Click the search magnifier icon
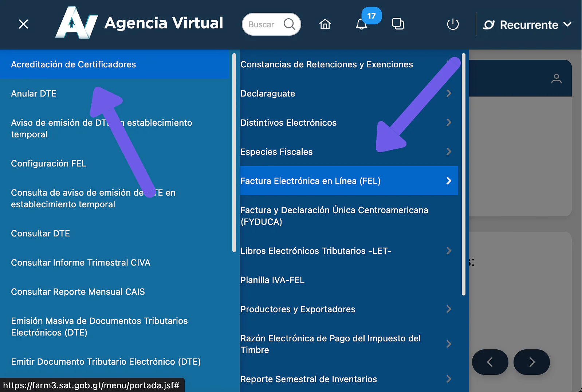582x392 pixels. tap(289, 24)
